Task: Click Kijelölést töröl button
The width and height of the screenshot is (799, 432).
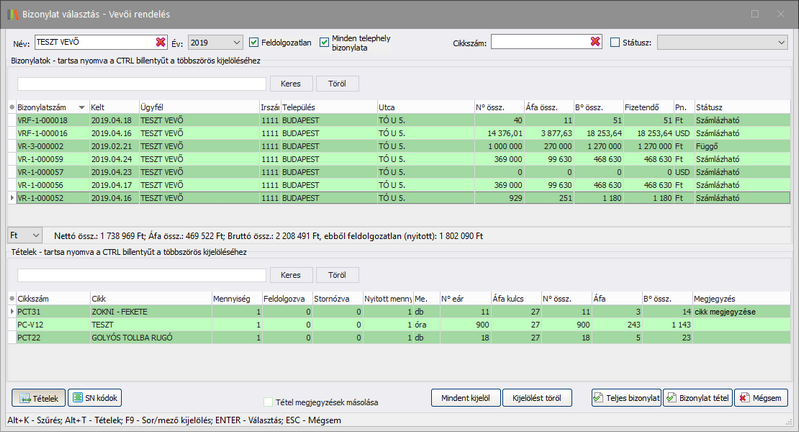Action: 538,398
